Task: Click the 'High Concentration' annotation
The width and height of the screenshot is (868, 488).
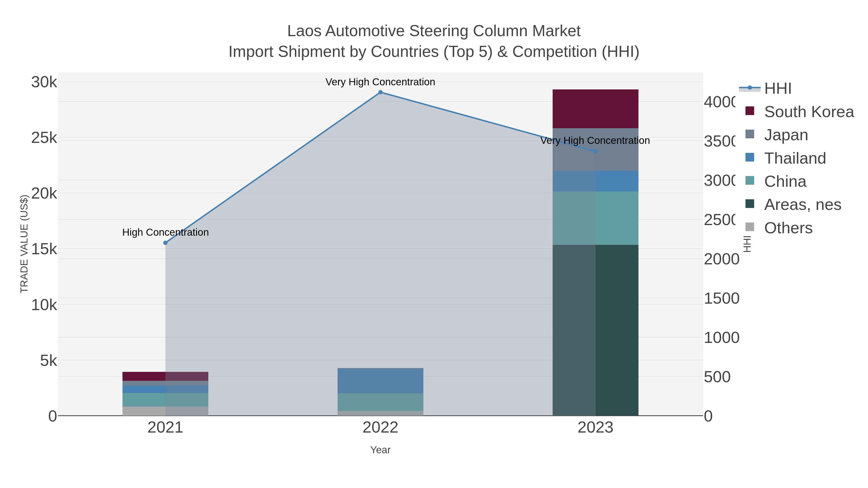Action: (165, 232)
